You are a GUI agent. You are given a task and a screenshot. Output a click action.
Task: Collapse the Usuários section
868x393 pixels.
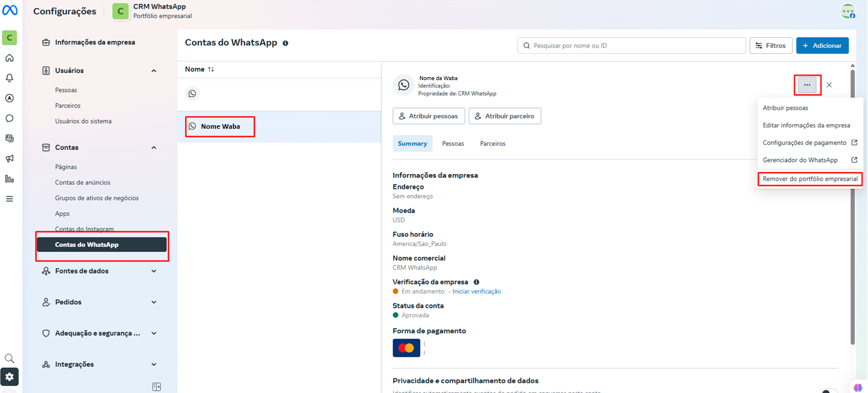[x=154, y=71]
